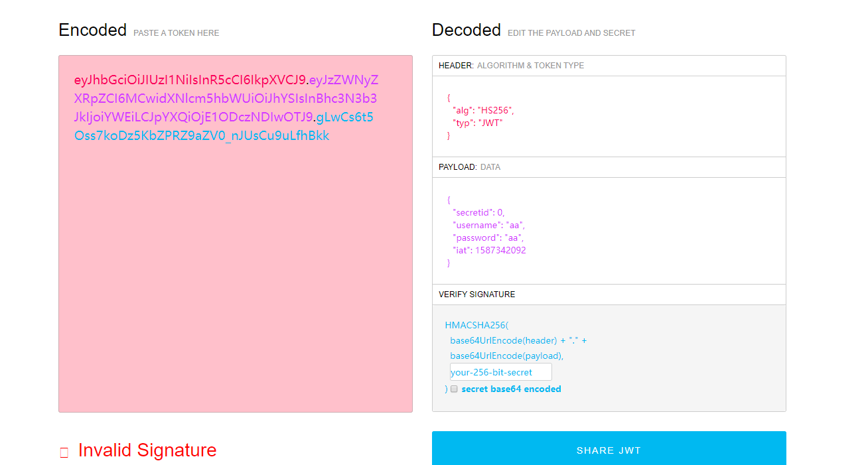868x465 pixels.
Task: Click the HMACSHA256( text in signature panel
Action: coord(476,326)
